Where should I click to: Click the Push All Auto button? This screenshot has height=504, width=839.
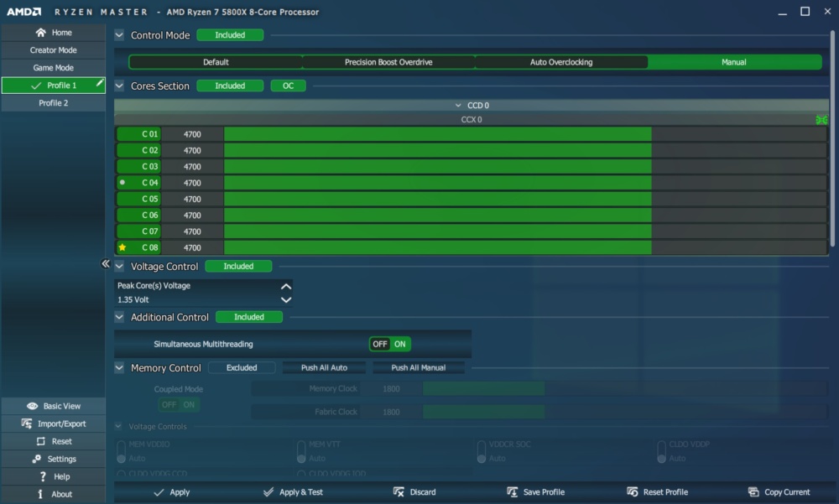(x=324, y=367)
